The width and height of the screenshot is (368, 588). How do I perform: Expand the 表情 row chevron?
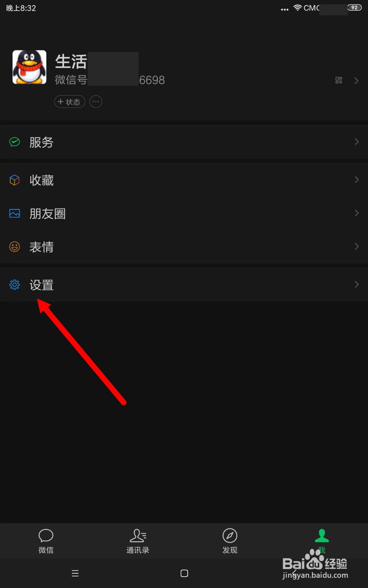(356, 247)
